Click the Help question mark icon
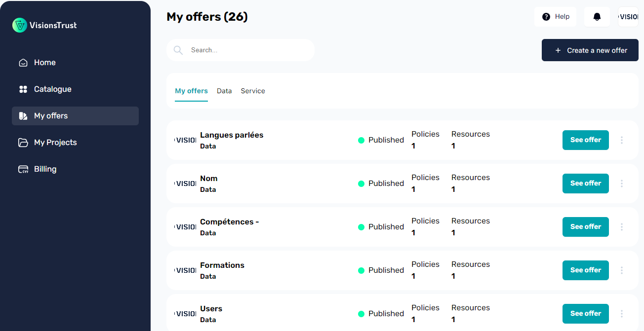 [x=546, y=17]
